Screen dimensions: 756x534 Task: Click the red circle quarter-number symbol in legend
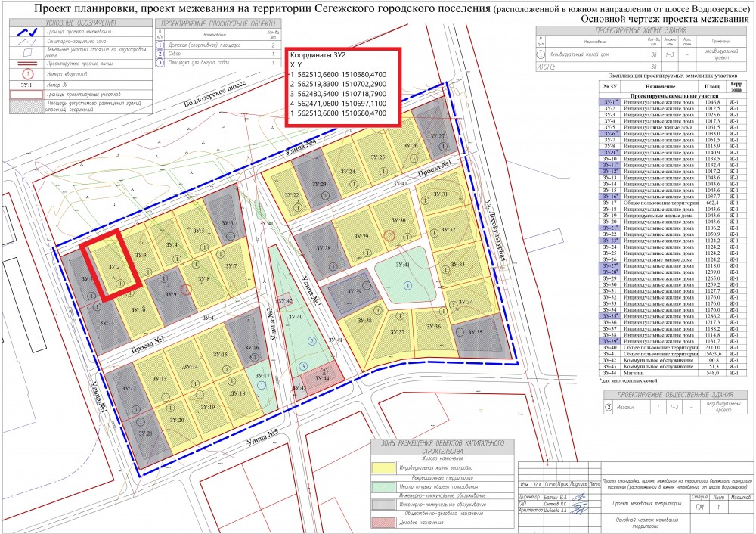coord(27,74)
